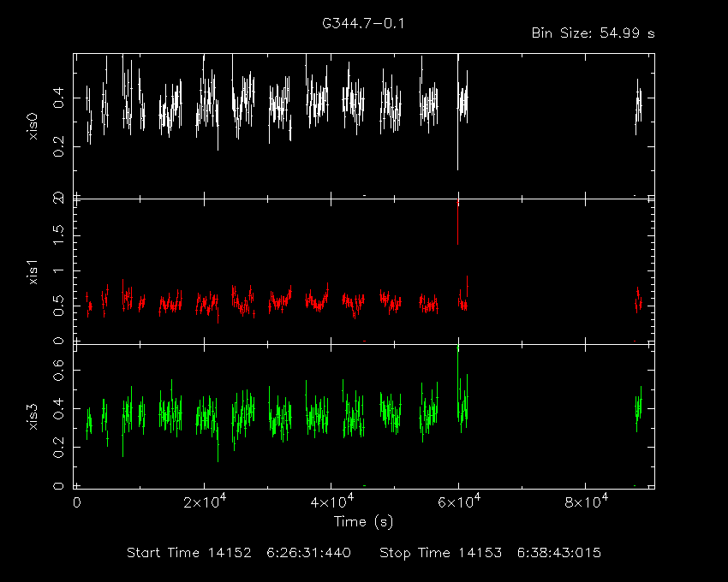
Task: Click the time axis origin label 0
Action: click(x=77, y=502)
